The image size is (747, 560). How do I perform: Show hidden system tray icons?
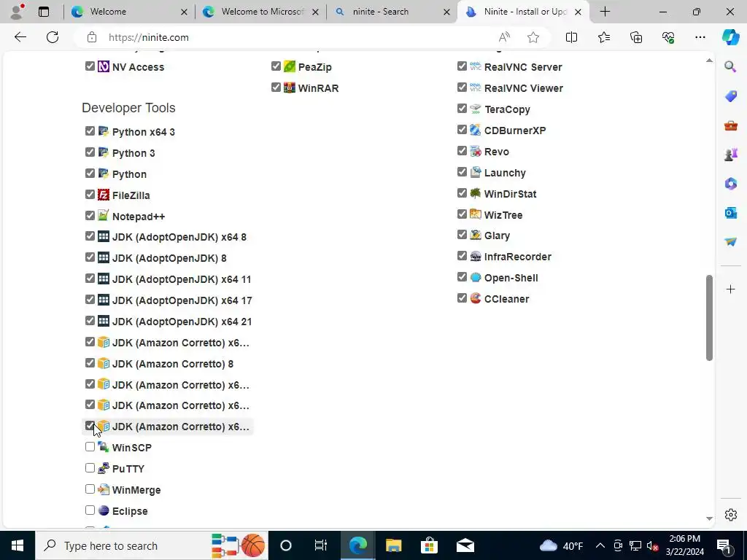point(600,545)
